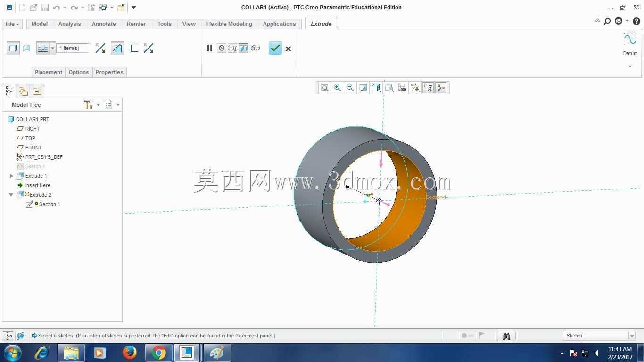This screenshot has height=362, width=644.
Task: Select Extrude as solid option
Action: 13,48
